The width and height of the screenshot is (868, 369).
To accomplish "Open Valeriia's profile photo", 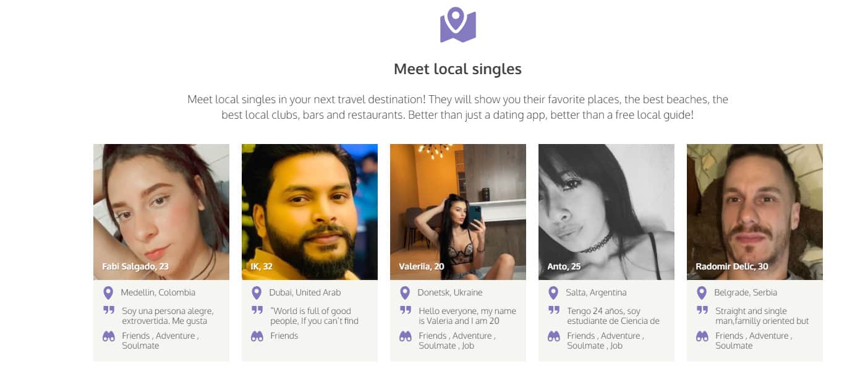I will click(458, 212).
